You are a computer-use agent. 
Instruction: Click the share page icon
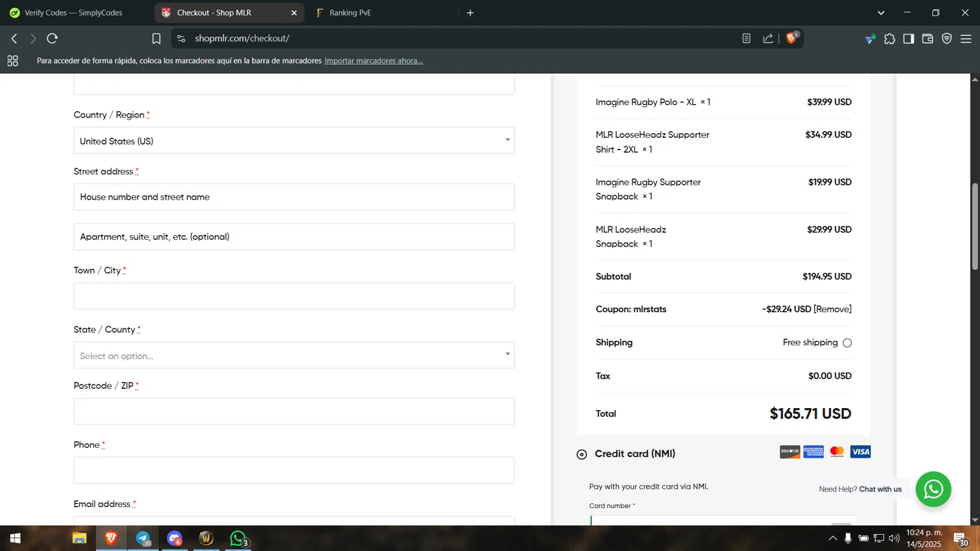pyautogui.click(x=768, y=39)
